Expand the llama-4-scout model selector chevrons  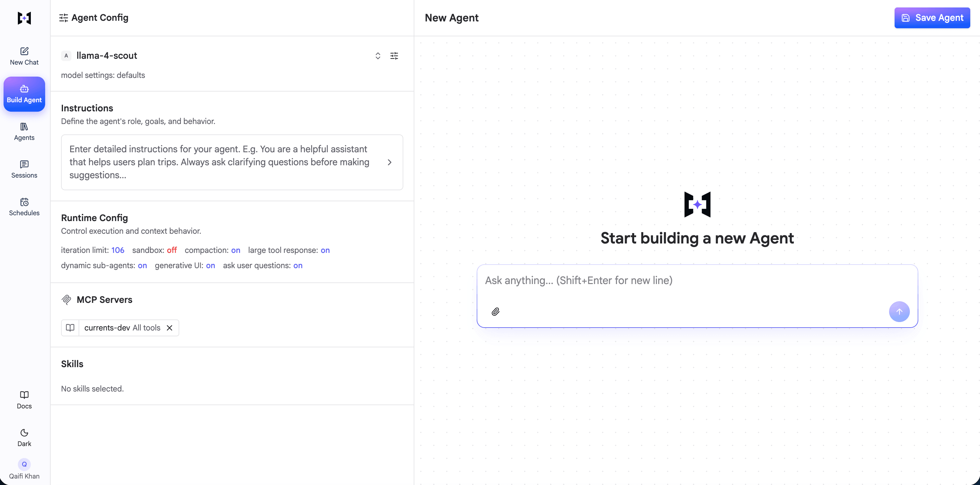click(x=378, y=56)
